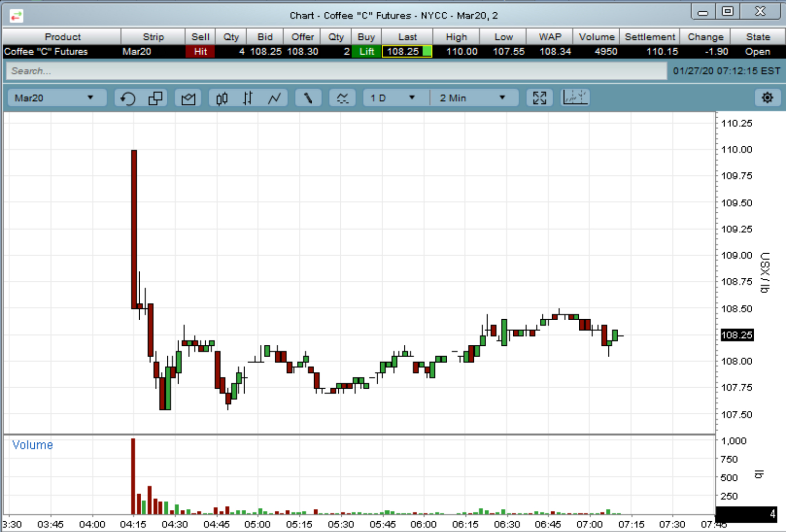Screen dimensions: 786x532
Task: Click the Last price 108.25 cell
Action: [407, 52]
